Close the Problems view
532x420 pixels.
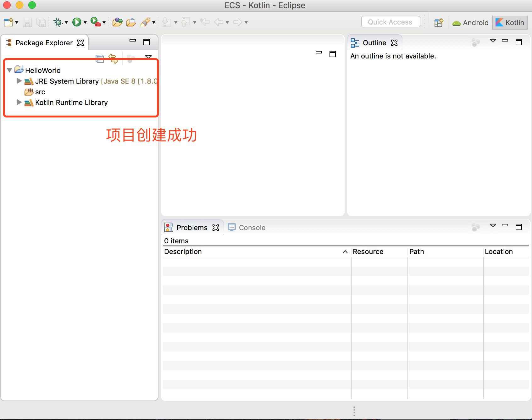pyautogui.click(x=216, y=228)
